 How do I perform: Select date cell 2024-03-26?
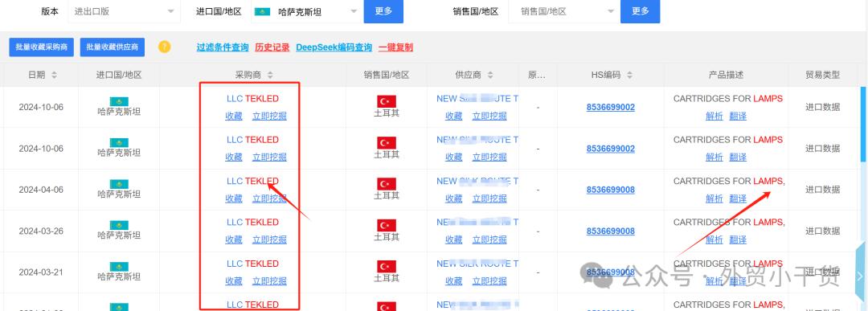coord(41,231)
